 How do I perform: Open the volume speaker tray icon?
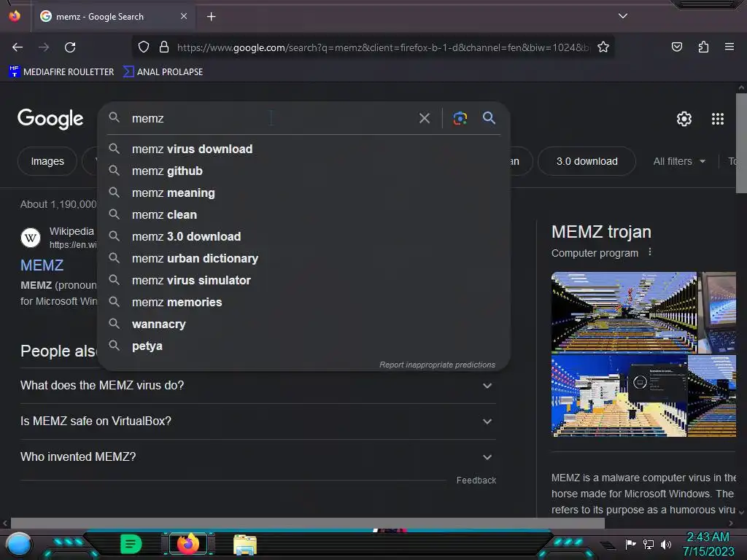tap(665, 544)
